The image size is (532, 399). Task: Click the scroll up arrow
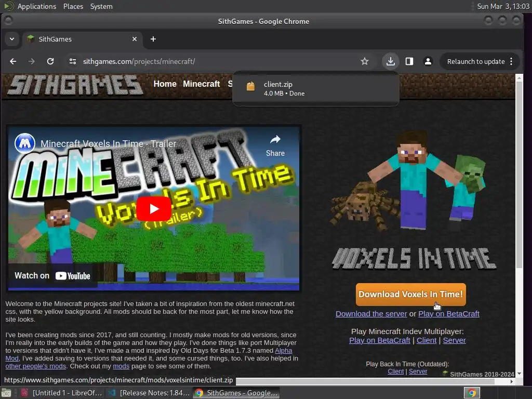(519, 78)
